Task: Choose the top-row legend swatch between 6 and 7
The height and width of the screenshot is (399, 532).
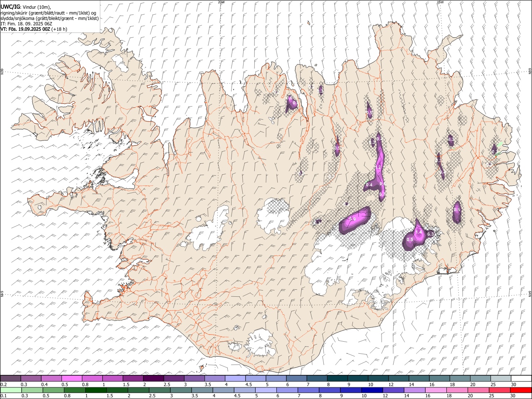Action: (x=296, y=378)
